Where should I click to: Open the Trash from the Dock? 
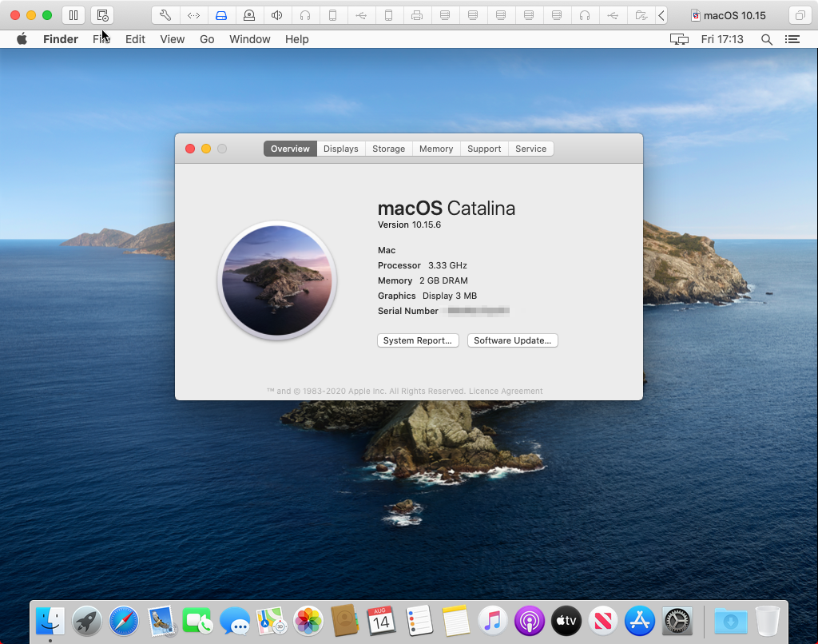coord(767,621)
